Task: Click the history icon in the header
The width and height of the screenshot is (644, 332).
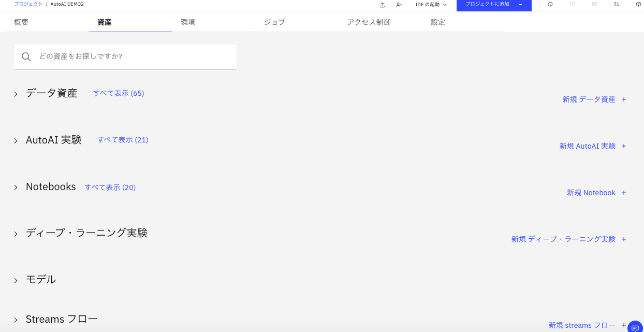Action: tap(572, 4)
